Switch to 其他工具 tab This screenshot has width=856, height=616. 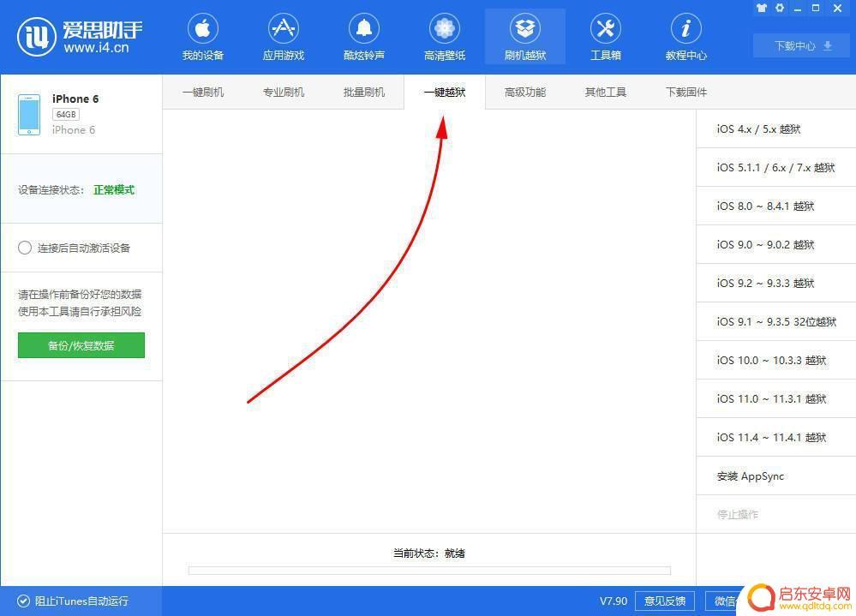606,93
